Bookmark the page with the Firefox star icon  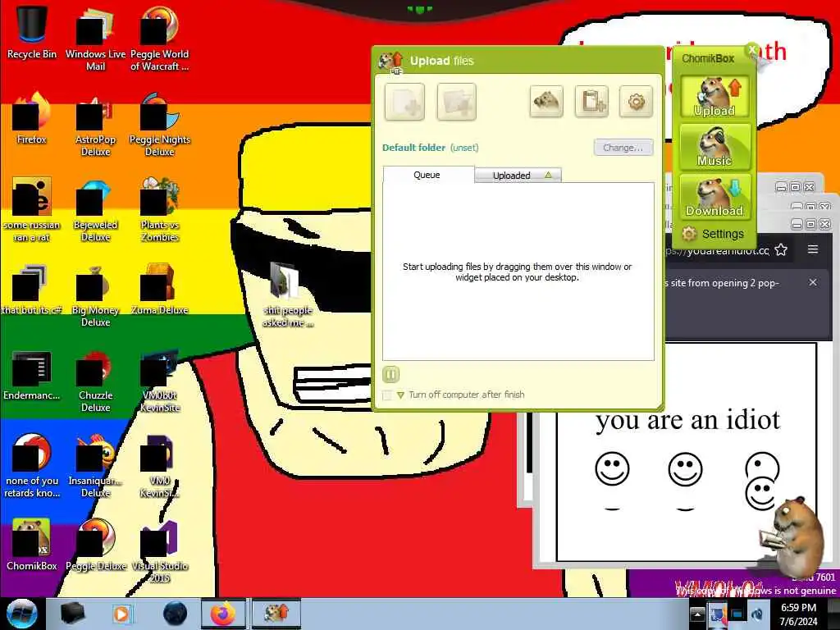(x=781, y=249)
